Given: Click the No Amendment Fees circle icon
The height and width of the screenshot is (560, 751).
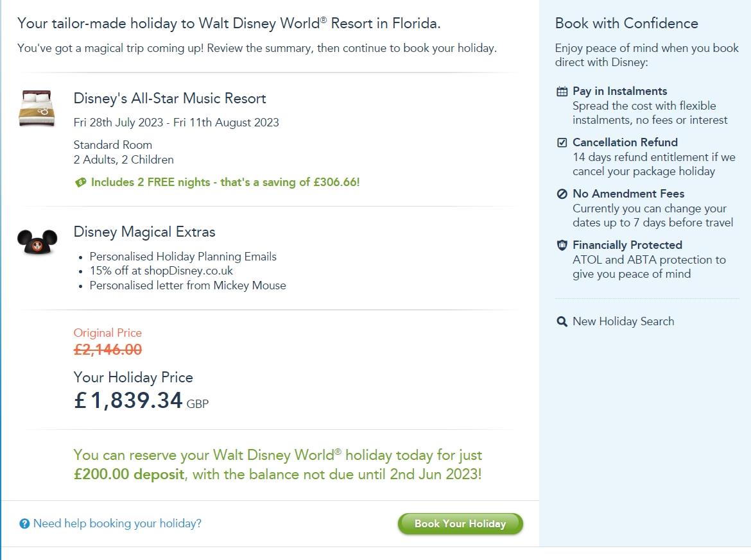Looking at the screenshot, I should [562, 194].
